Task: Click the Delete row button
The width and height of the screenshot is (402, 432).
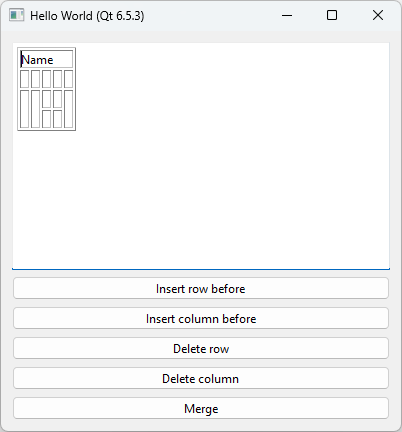Action: tap(201, 348)
